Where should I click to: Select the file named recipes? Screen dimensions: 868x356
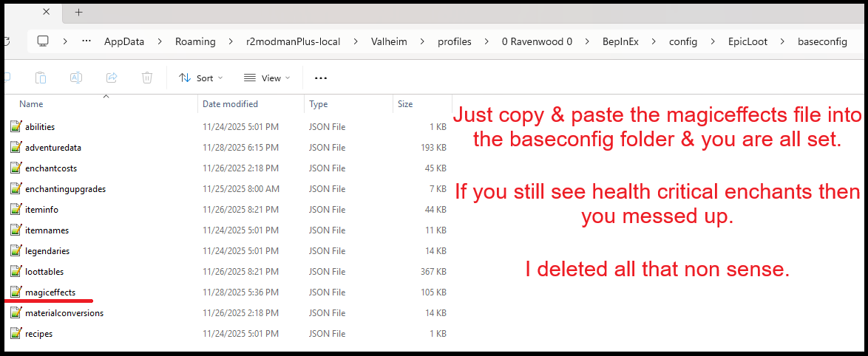tap(38, 334)
